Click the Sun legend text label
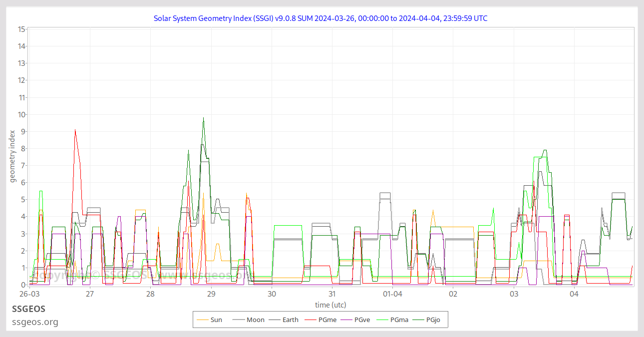 pyautogui.click(x=216, y=320)
